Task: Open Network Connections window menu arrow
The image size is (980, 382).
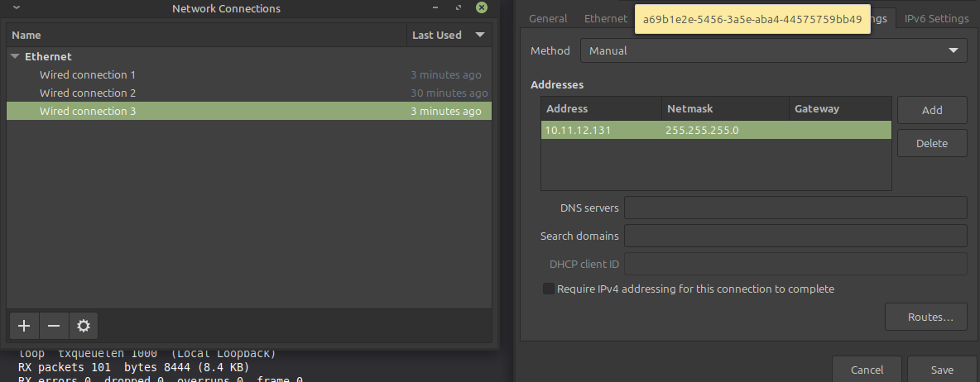Action: 17,8
